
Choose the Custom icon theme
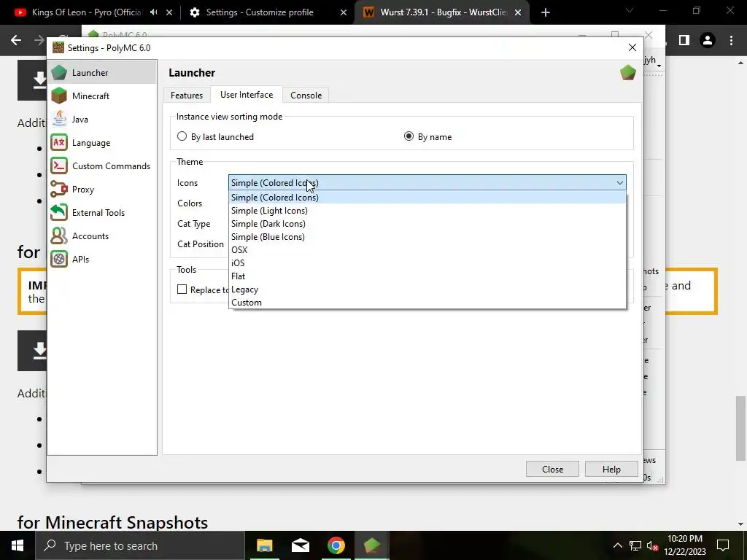click(427, 303)
